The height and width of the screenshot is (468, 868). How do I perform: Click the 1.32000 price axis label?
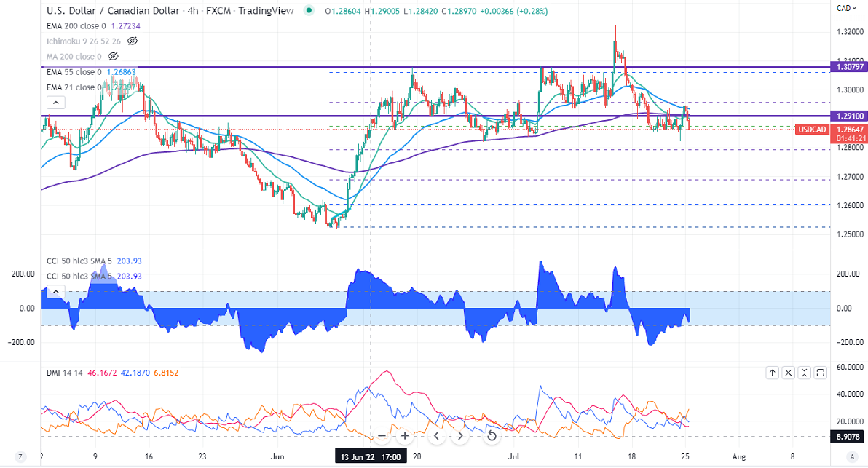pos(850,32)
